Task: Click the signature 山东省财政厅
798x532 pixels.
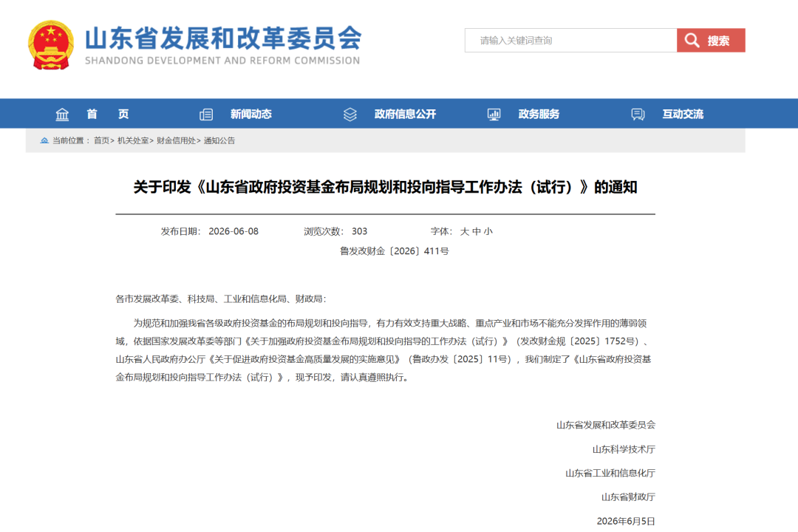Action: click(x=628, y=497)
